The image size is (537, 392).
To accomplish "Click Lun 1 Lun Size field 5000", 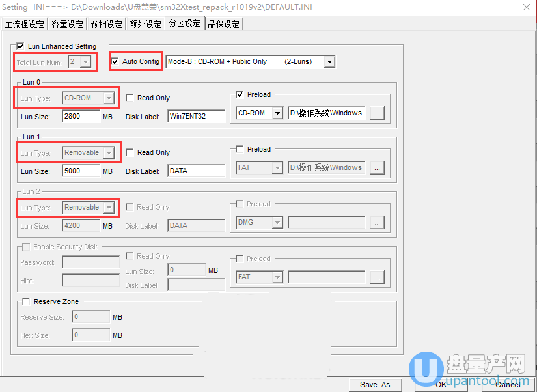I will pyautogui.click(x=81, y=171).
